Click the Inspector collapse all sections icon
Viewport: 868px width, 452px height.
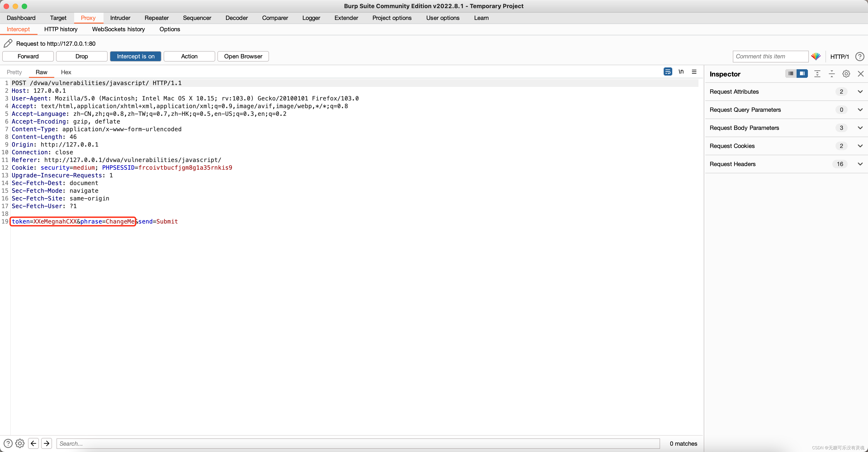[832, 74]
